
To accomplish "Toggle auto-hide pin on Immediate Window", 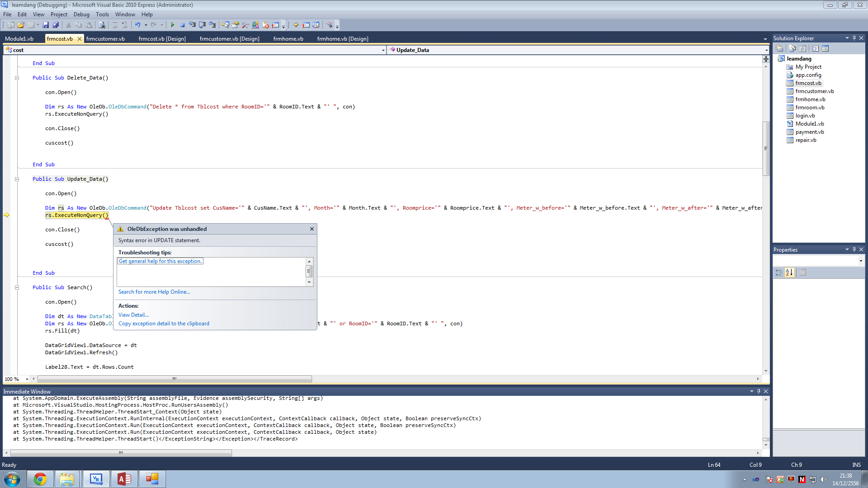I will (x=759, y=391).
